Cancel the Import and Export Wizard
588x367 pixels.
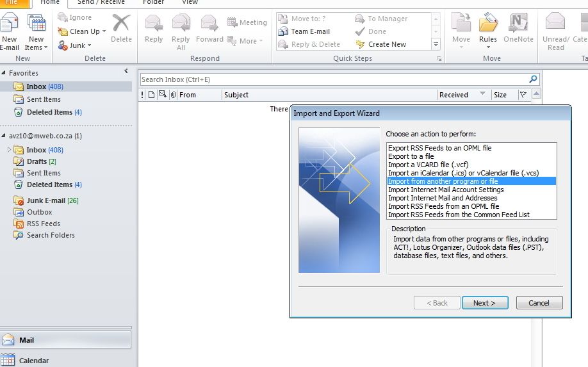tap(539, 303)
